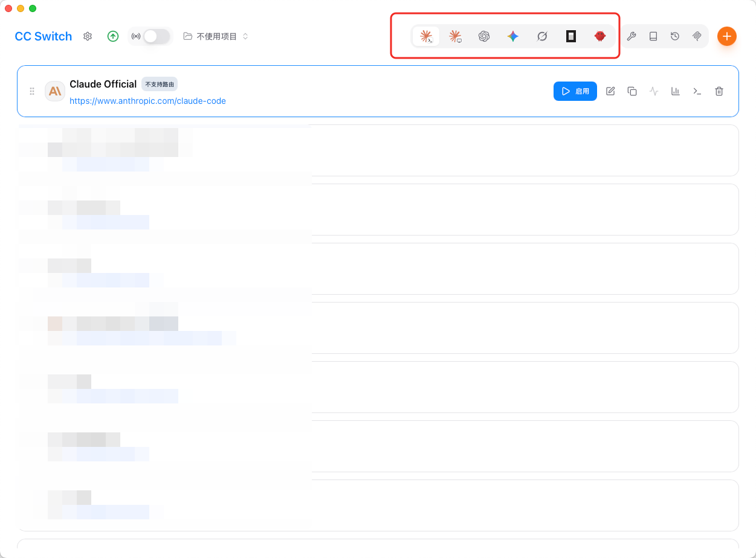Select the Claude Desktop app tab

click(455, 36)
